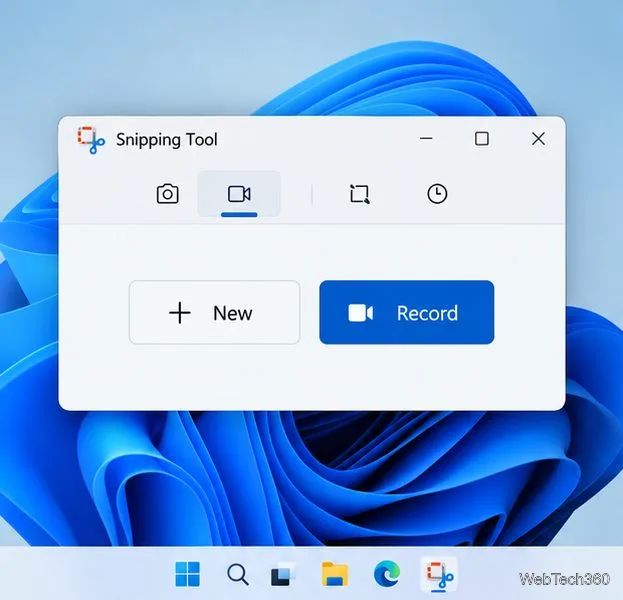Open the delay timer clock icon
Viewport: 623px width, 600px height.
[x=437, y=194]
